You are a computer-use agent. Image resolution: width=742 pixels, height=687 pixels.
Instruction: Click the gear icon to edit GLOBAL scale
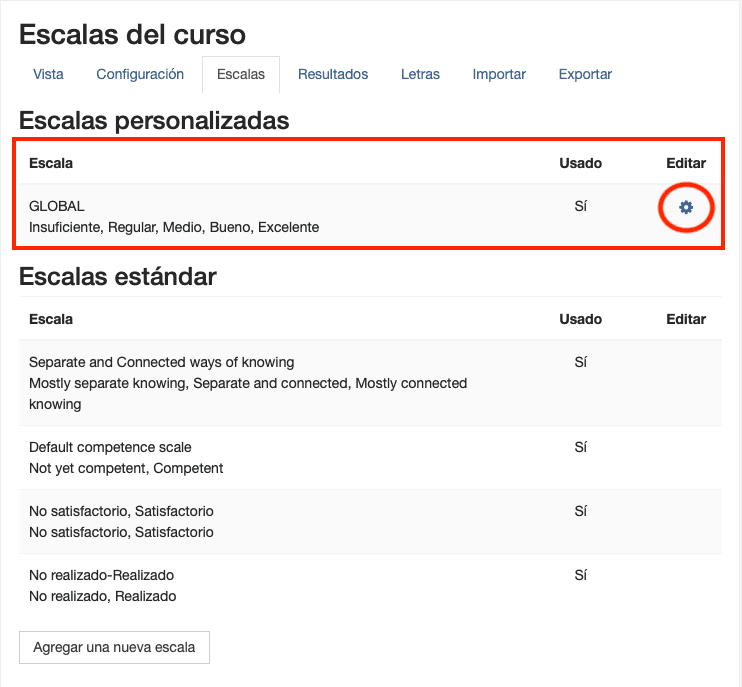point(686,207)
